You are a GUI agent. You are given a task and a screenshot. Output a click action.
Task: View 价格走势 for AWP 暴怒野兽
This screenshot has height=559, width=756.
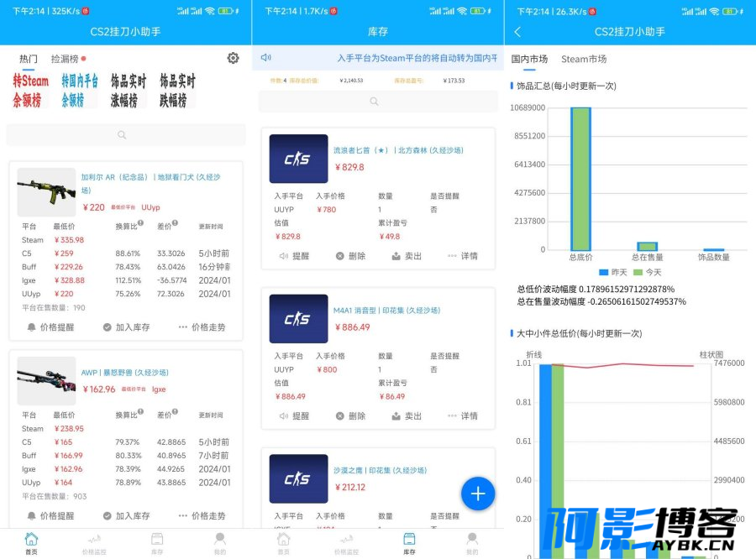pyautogui.click(x=202, y=515)
